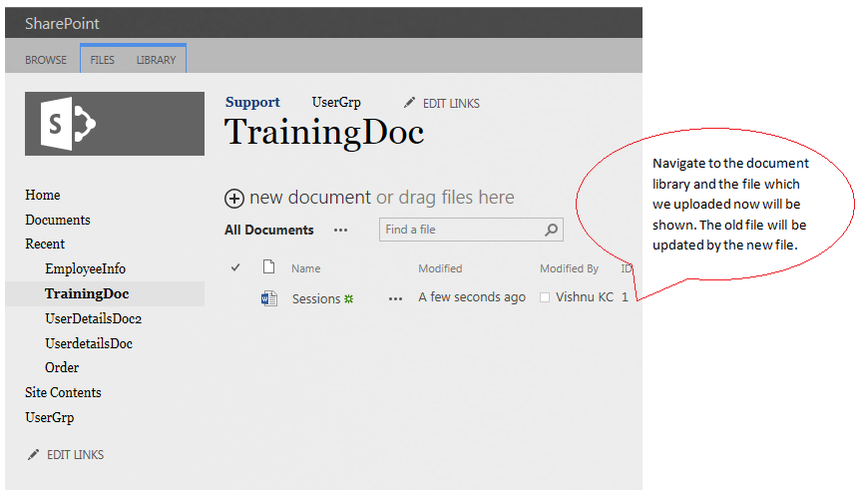Sort by the Modified By column header
868x494 pixels.
pyautogui.click(x=569, y=268)
